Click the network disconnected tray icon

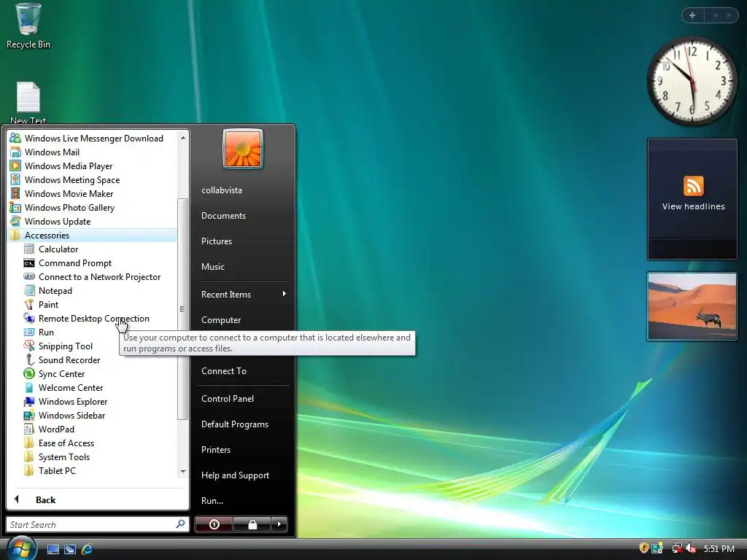pyautogui.click(x=677, y=548)
